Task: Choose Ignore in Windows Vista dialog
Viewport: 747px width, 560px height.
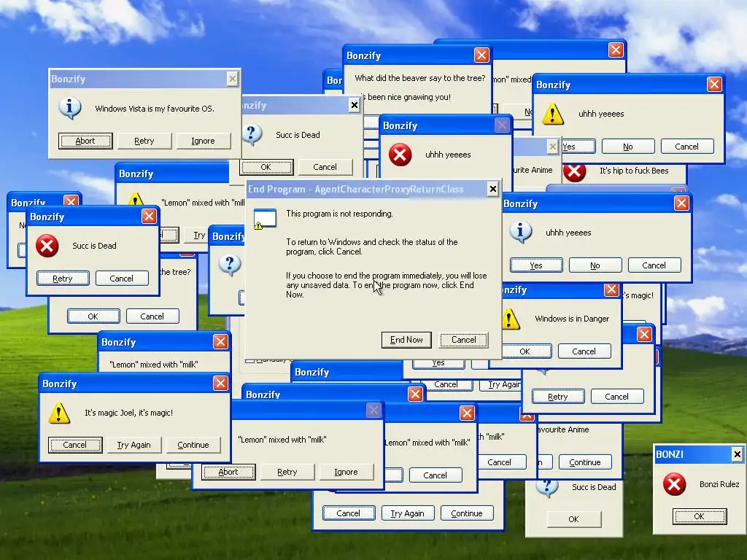Action: coord(204,141)
